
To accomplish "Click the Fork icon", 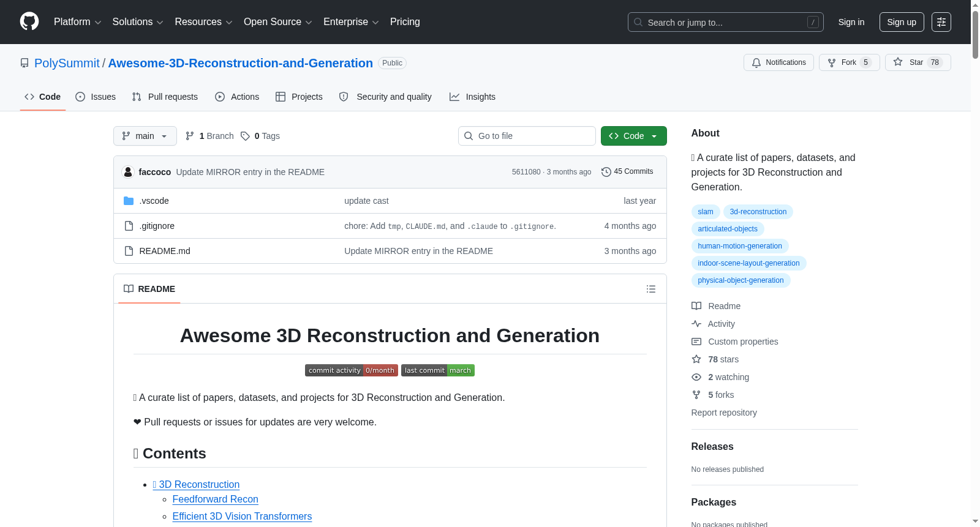I will point(832,62).
